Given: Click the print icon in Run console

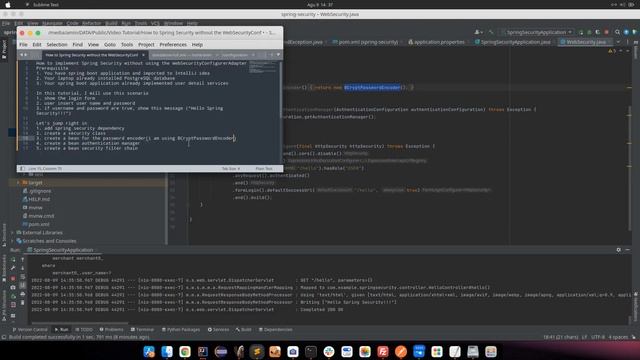Looking at the screenshot, I should [22, 294].
